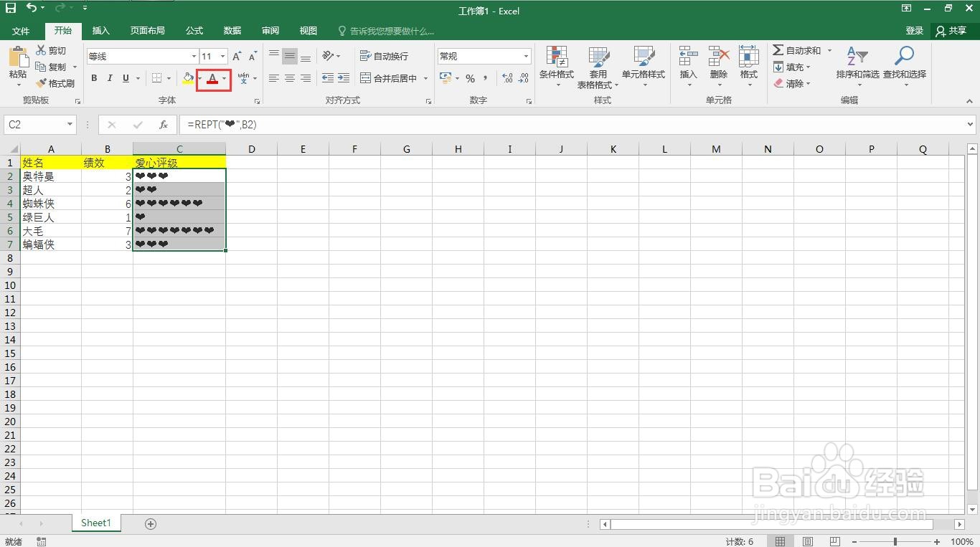This screenshot has height=547, width=980.
Task: Click the Insert cells (插入) icon
Action: pos(688,57)
